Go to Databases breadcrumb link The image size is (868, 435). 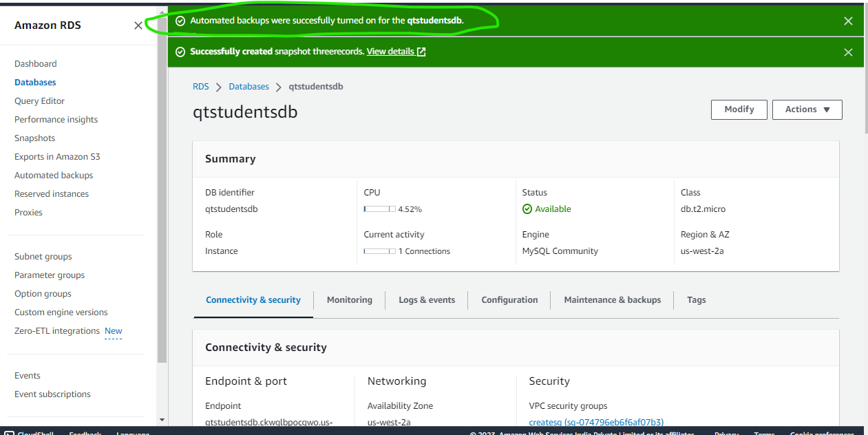pos(249,87)
